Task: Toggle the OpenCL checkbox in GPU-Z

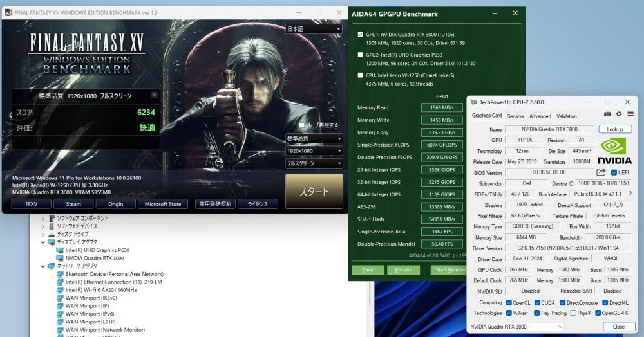Action: [x=509, y=302]
